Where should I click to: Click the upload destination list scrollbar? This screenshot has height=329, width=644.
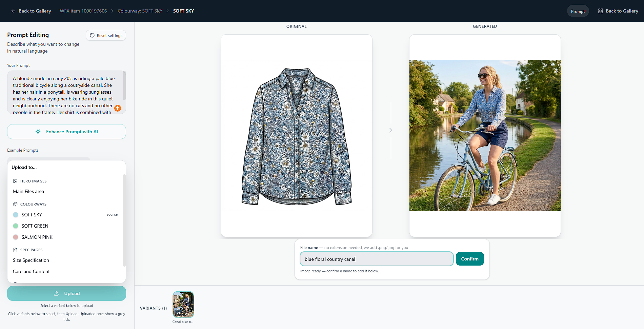coord(124,220)
